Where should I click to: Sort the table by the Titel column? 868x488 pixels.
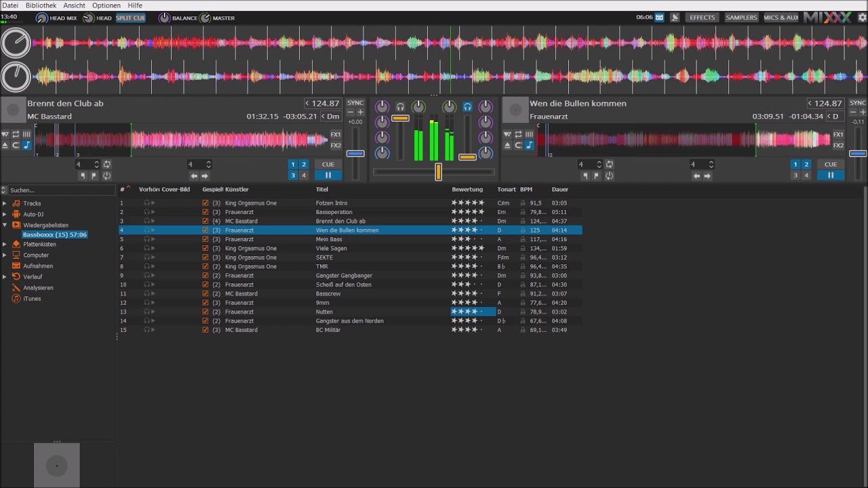pos(322,190)
